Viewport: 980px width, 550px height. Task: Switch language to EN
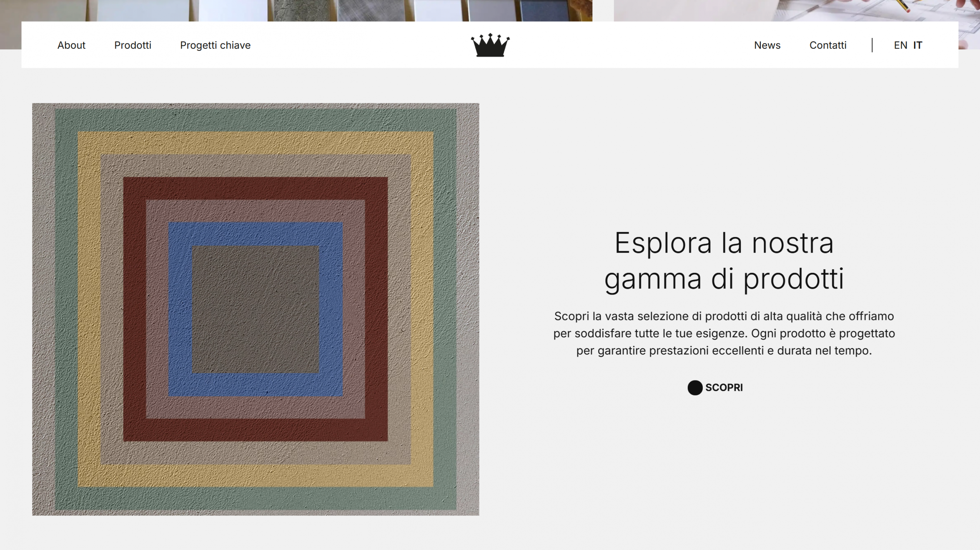pyautogui.click(x=900, y=45)
